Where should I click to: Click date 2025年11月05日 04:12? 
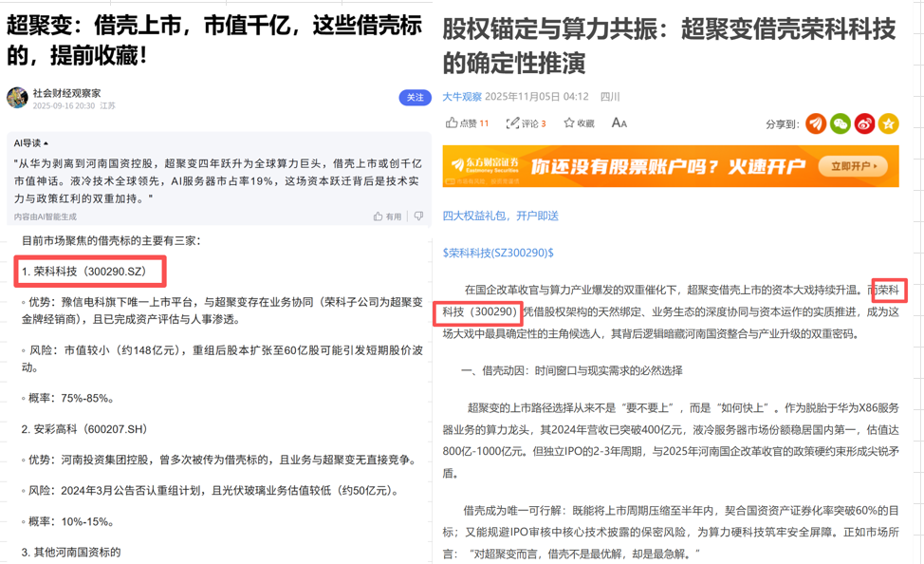[537, 97]
